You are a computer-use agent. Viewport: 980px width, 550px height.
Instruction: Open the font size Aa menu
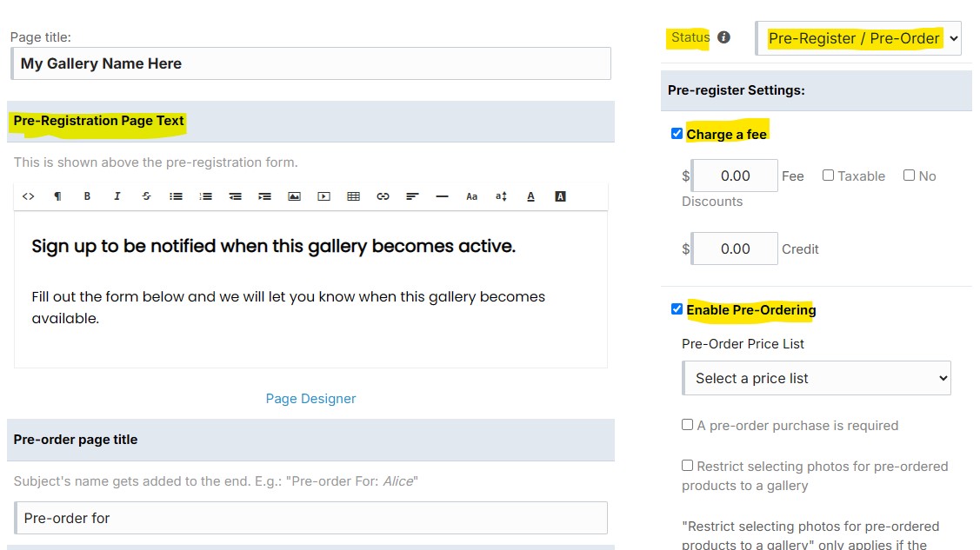coord(472,196)
